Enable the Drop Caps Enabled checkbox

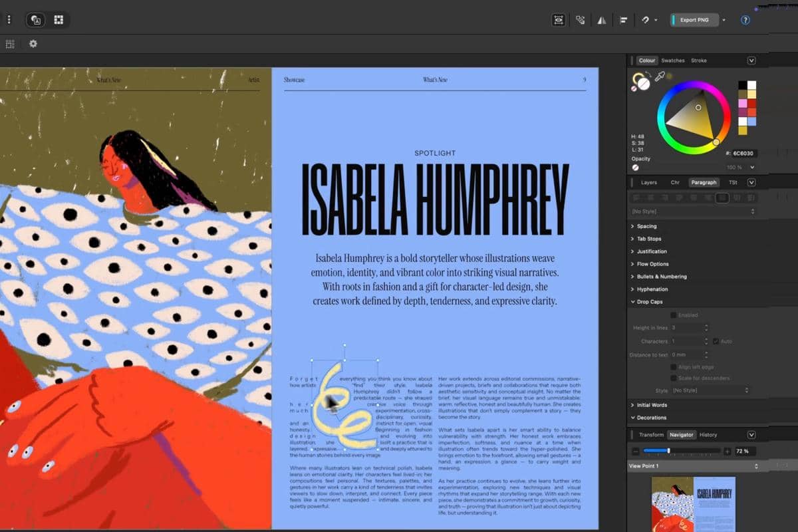coord(674,315)
